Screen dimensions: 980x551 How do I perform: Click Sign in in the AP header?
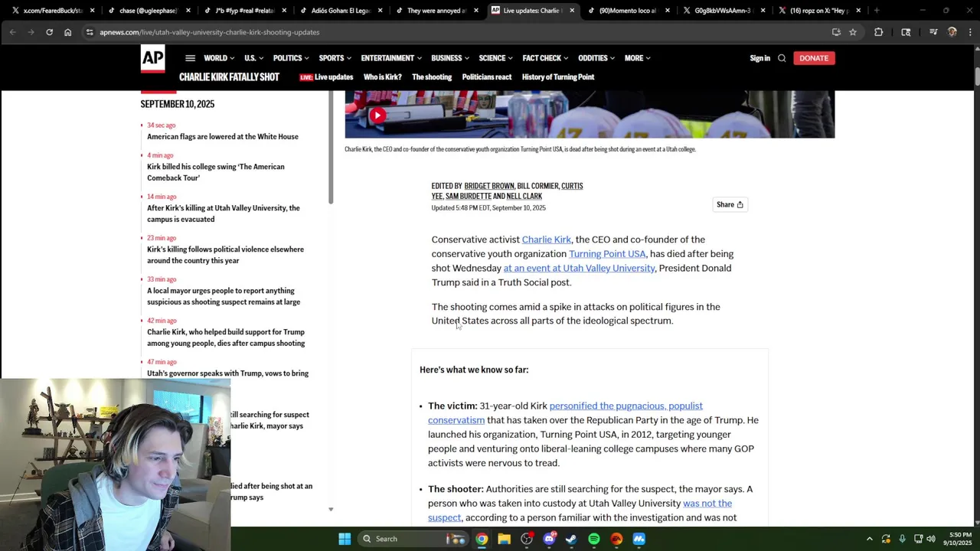tap(760, 58)
